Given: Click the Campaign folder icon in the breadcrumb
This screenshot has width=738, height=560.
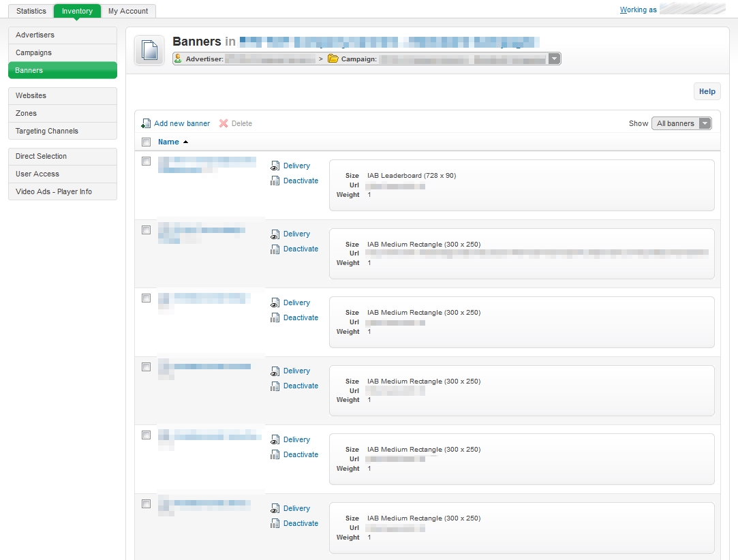Looking at the screenshot, I should pos(333,59).
